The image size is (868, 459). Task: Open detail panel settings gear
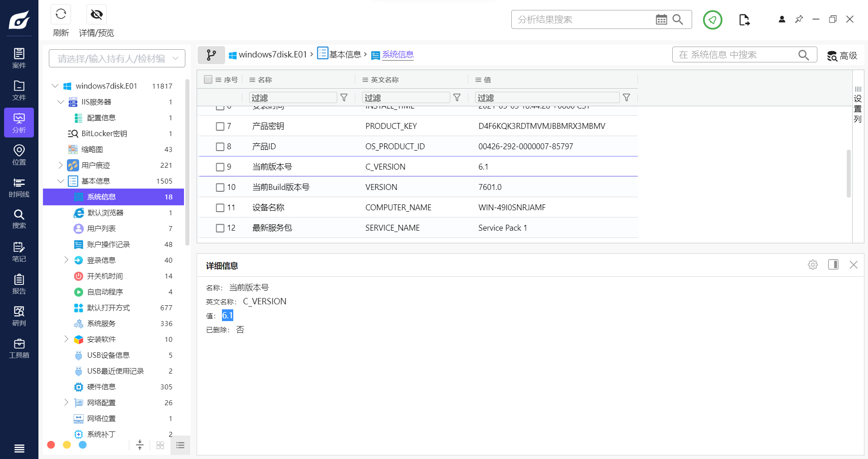tap(813, 265)
